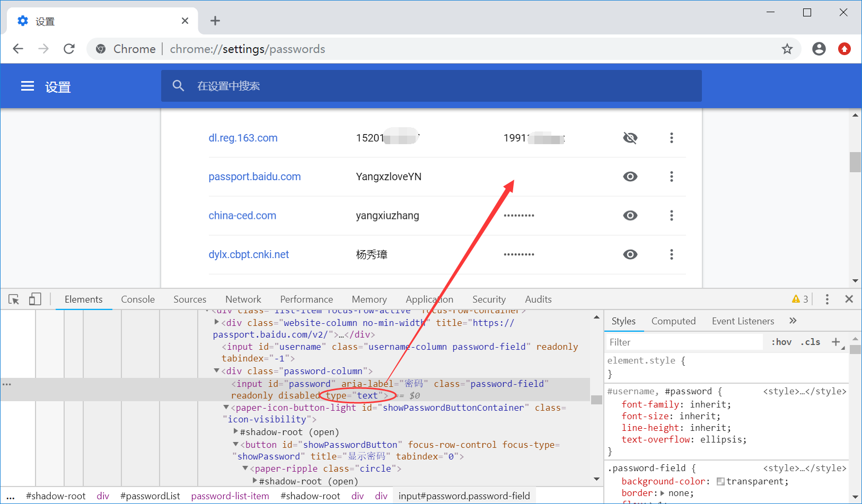Select #passwordList in the breadcrumb
Viewport: 862px width, 504px height.
(x=150, y=496)
